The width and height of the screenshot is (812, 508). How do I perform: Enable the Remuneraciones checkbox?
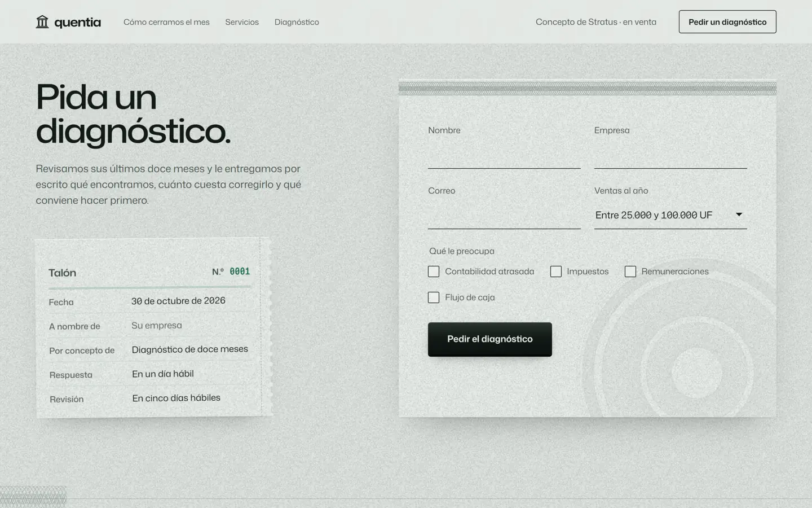click(x=630, y=271)
